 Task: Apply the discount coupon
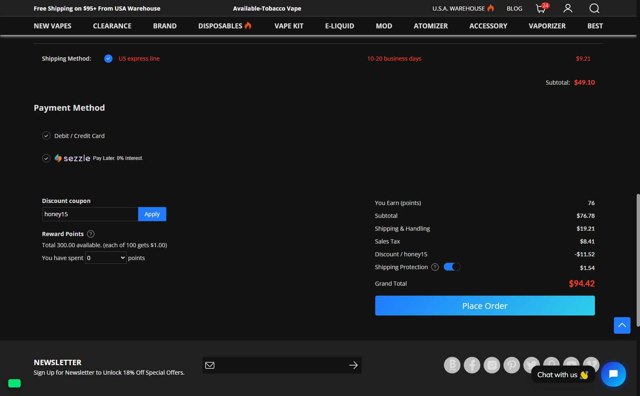click(152, 214)
